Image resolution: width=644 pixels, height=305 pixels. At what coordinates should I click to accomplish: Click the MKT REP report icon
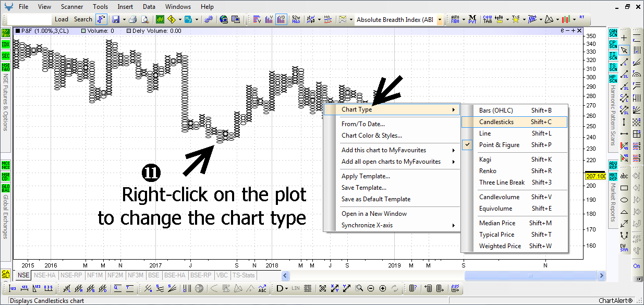(x=613, y=177)
